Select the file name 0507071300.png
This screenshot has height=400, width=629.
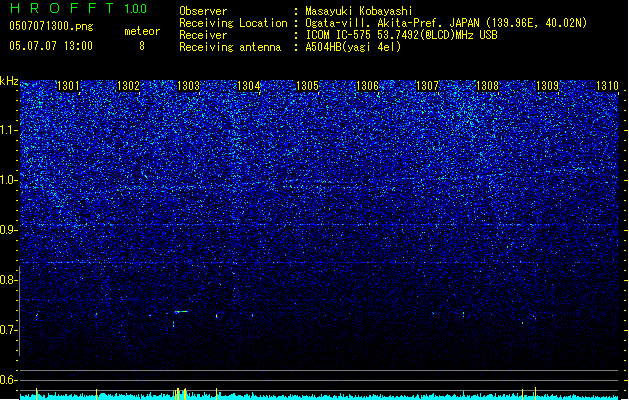51,27
